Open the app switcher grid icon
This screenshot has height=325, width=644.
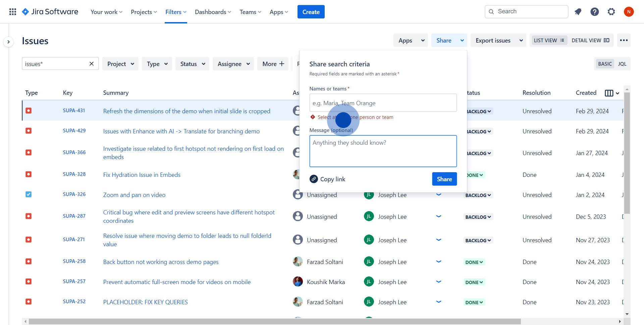pyautogui.click(x=13, y=12)
